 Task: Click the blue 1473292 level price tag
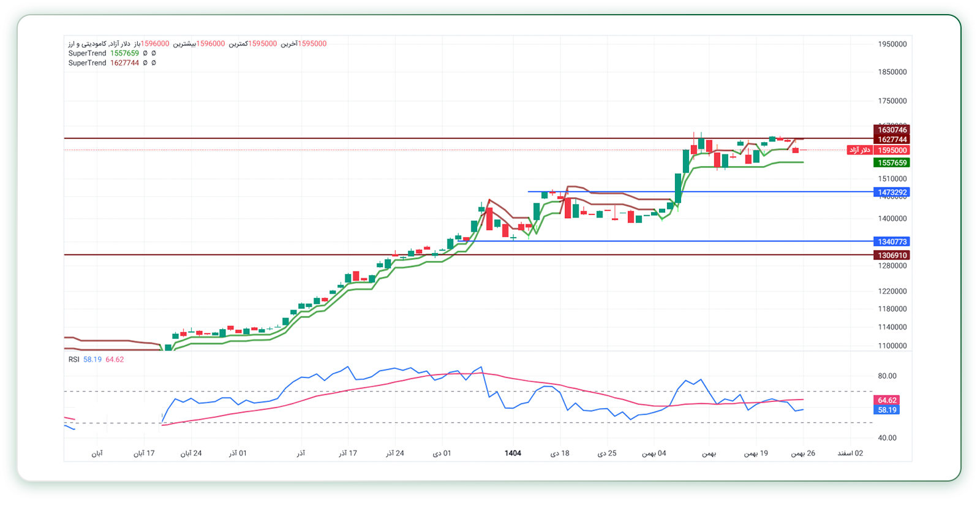pos(891,192)
